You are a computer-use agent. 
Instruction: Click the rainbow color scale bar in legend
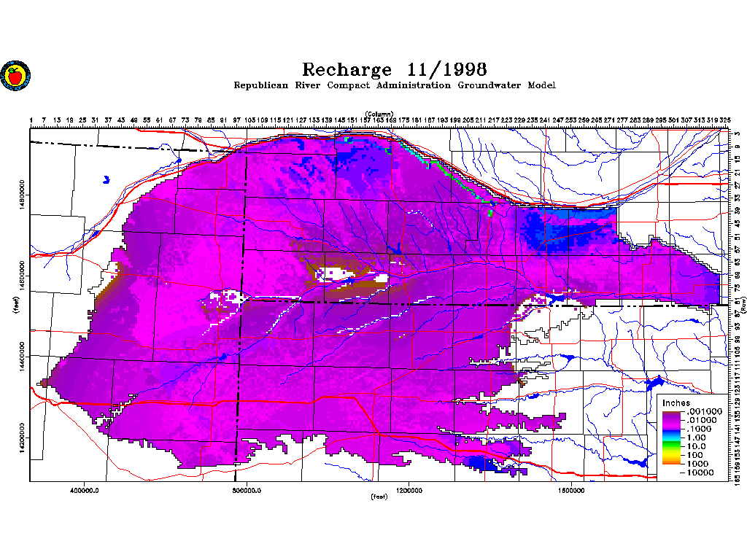pyautogui.click(x=671, y=437)
